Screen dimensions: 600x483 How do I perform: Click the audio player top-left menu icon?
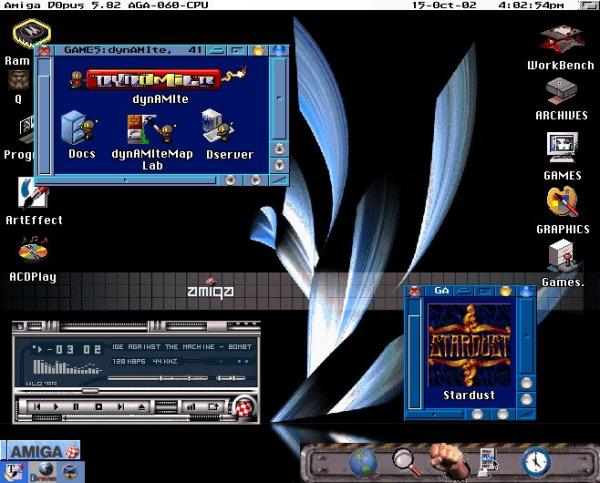(x=19, y=326)
